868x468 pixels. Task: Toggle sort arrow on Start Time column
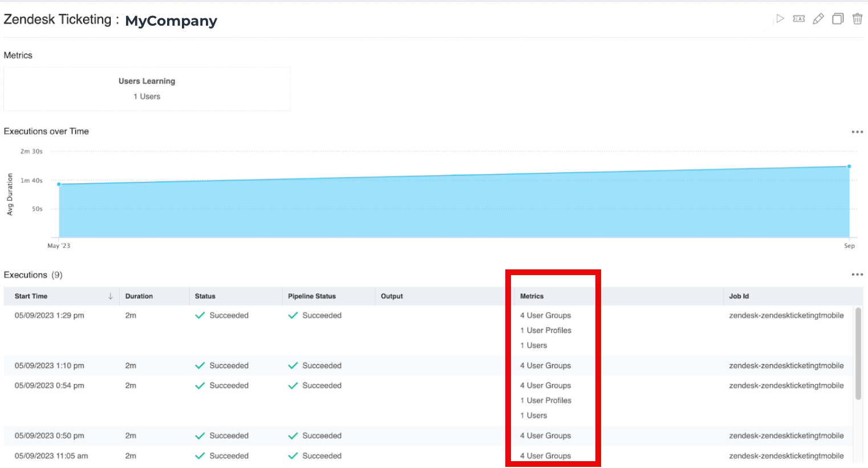(x=110, y=296)
